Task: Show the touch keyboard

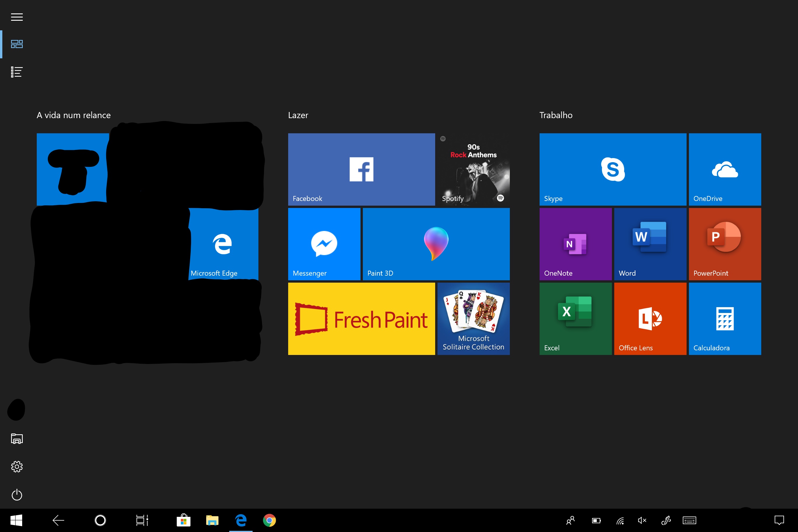Action: pyautogui.click(x=689, y=520)
